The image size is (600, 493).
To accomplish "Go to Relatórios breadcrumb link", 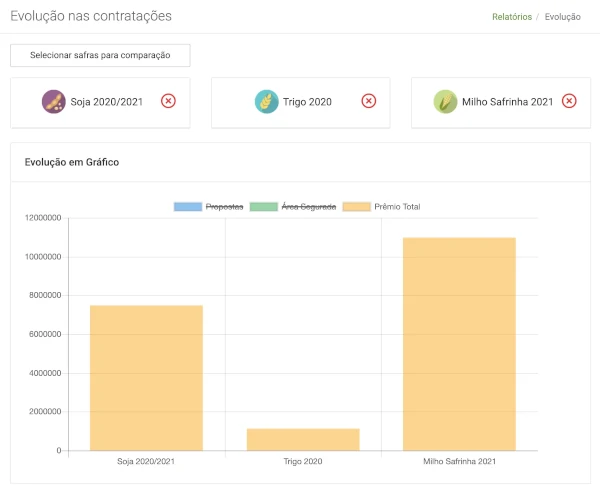I will tap(512, 17).
